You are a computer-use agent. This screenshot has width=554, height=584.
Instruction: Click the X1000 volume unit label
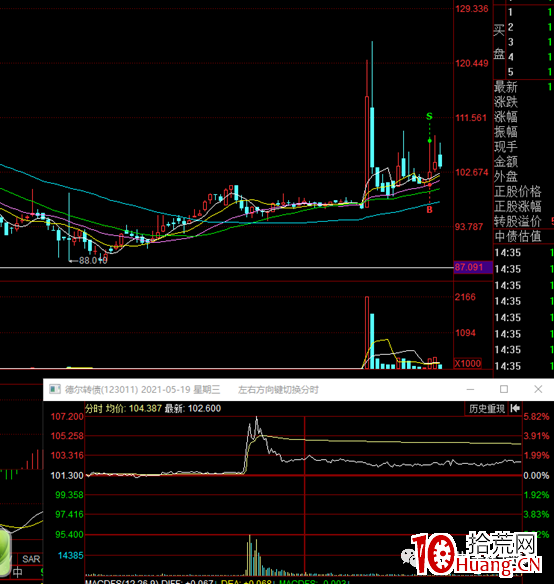468,364
